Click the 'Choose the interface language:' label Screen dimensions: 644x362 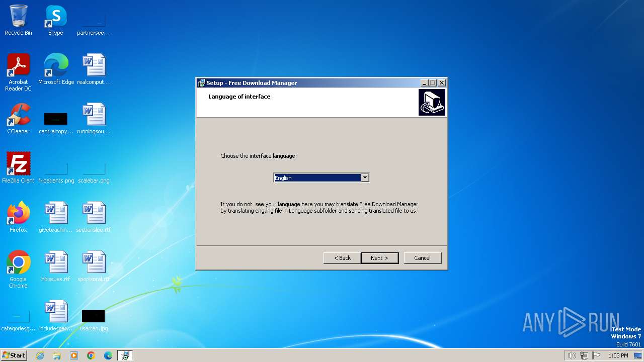259,156
